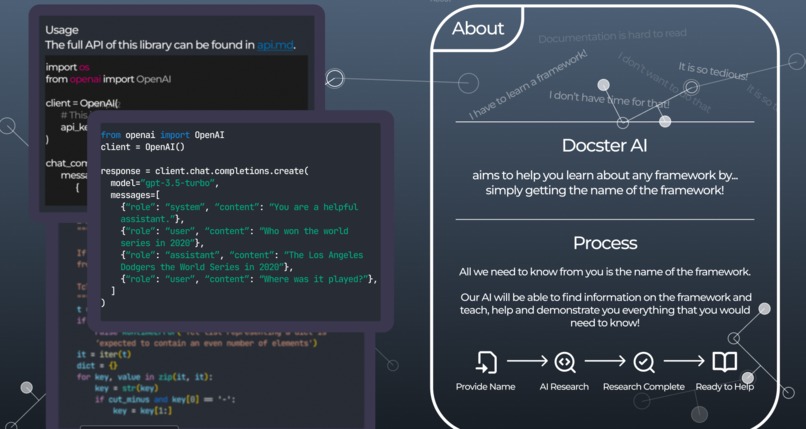Viewport: 806px width, 429px height.
Task: Click the "Provide Name" step label
Action: [x=485, y=387]
